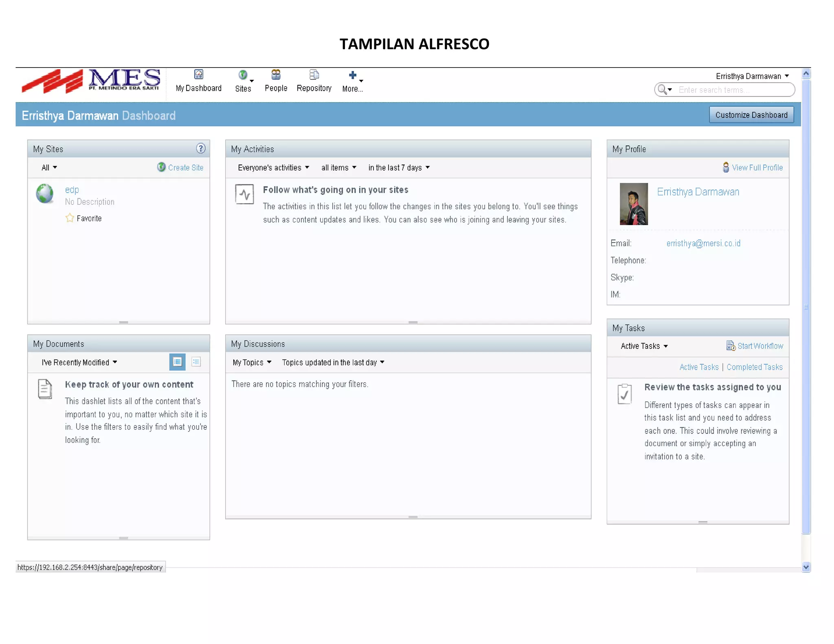This screenshot has height=644, width=834.
Task: Open the My Topics dropdown
Action: coord(252,362)
